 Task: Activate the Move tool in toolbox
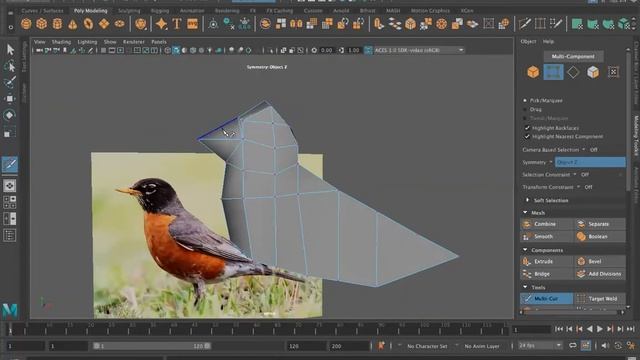tap(10, 99)
